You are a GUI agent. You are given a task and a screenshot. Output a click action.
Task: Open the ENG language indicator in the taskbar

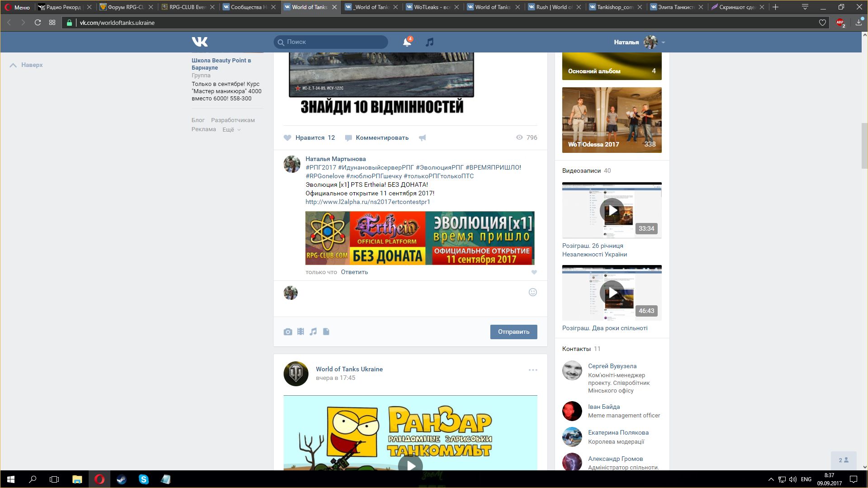pyautogui.click(x=806, y=479)
